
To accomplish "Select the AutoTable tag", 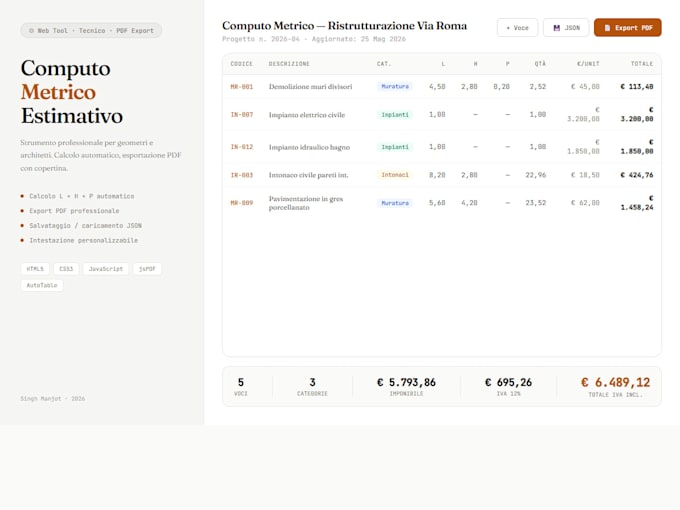I will 42,285.
